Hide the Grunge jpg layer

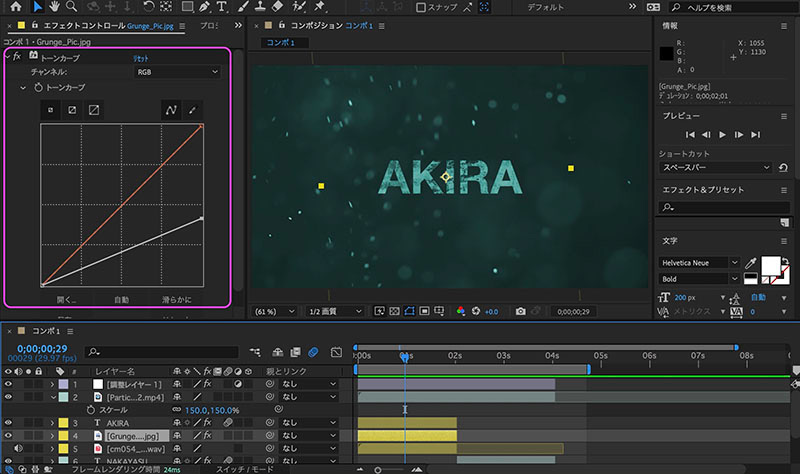coord(8,435)
